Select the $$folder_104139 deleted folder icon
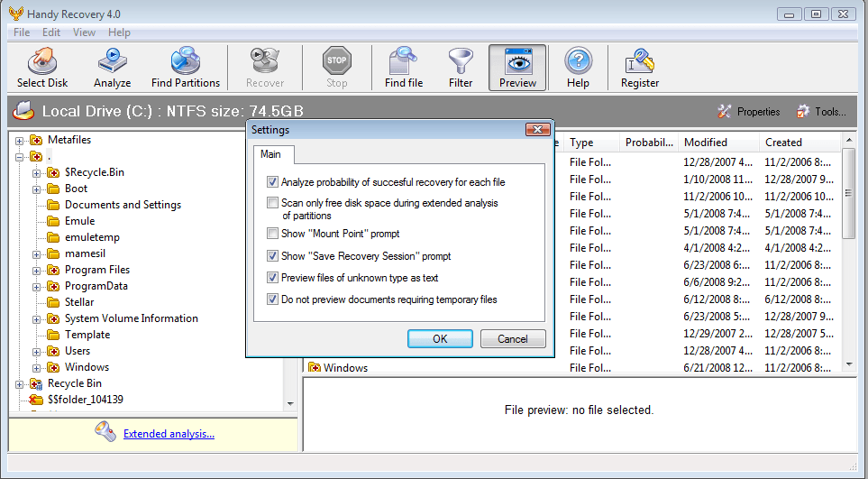Image resolution: width=868 pixels, height=479 pixels. pos(36,400)
